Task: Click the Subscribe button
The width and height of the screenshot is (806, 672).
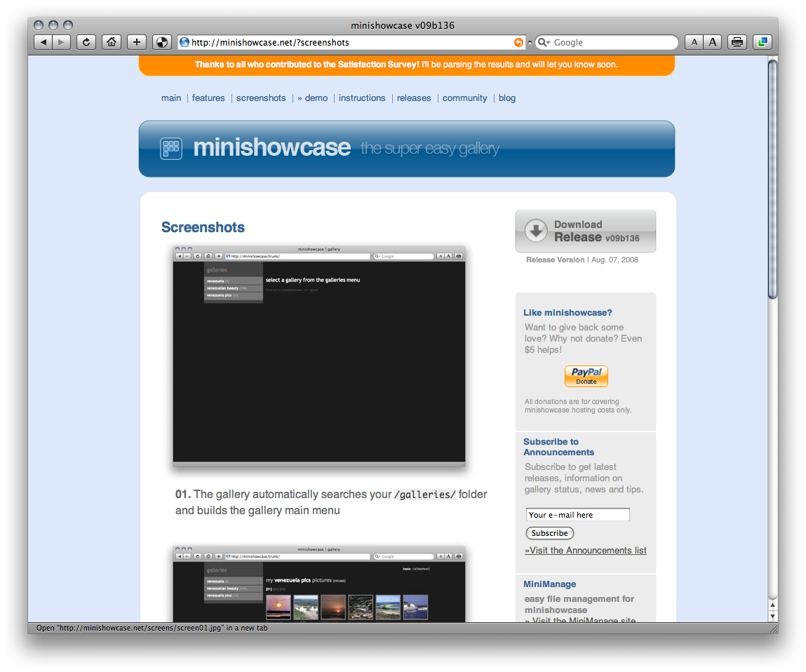Action: point(549,533)
